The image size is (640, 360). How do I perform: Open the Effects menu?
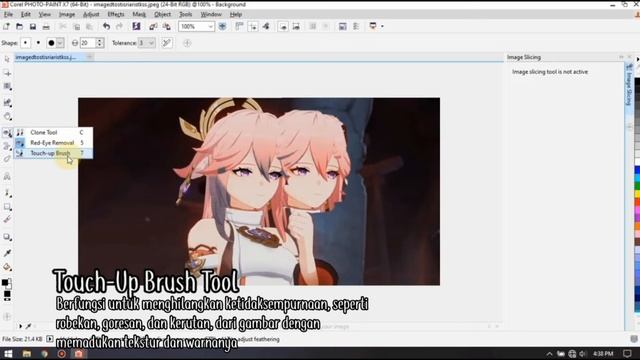116,14
